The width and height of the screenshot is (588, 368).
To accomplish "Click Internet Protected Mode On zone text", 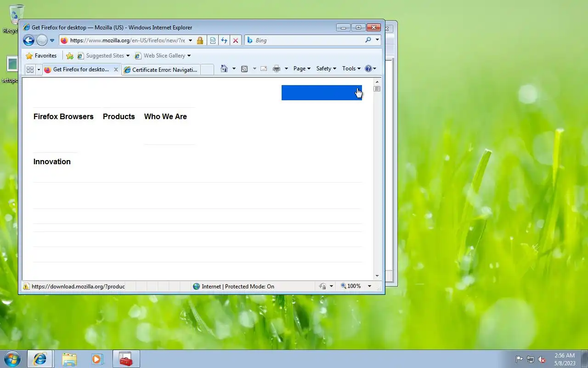I will pos(238,286).
